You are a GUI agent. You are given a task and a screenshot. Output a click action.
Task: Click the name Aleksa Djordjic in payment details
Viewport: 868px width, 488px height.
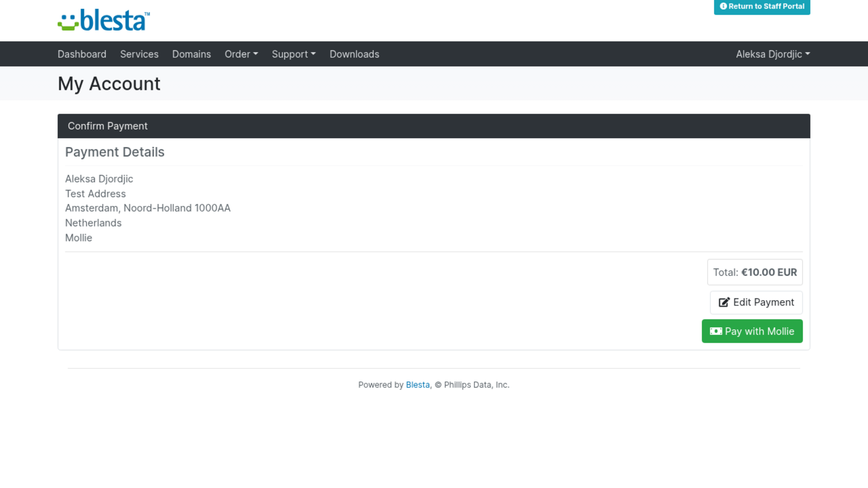coord(99,179)
